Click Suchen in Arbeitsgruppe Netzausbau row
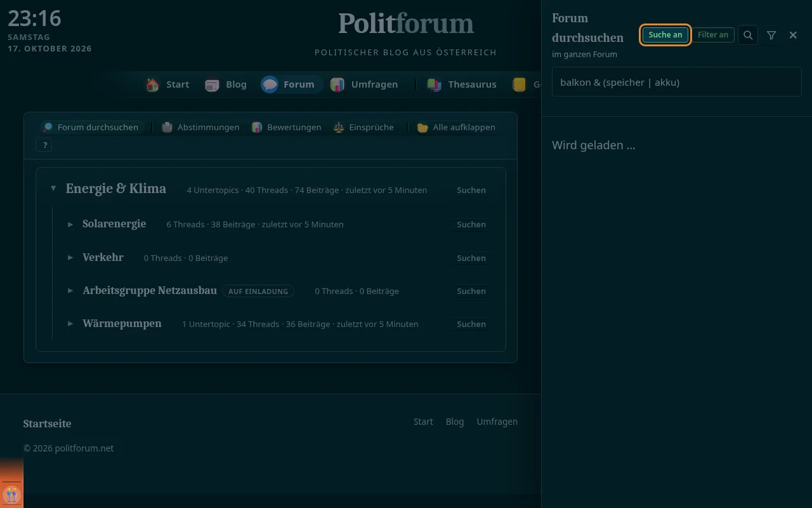812x508 pixels. click(471, 291)
